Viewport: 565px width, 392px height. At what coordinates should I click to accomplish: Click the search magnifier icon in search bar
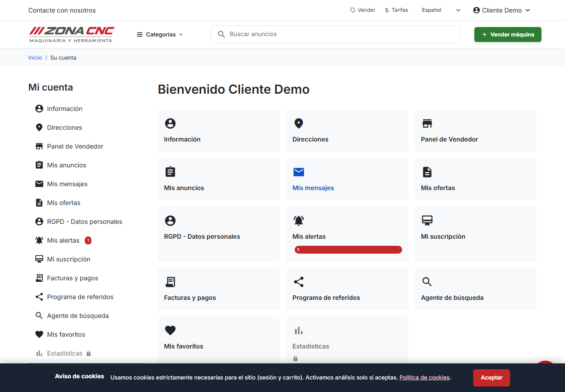point(221,34)
